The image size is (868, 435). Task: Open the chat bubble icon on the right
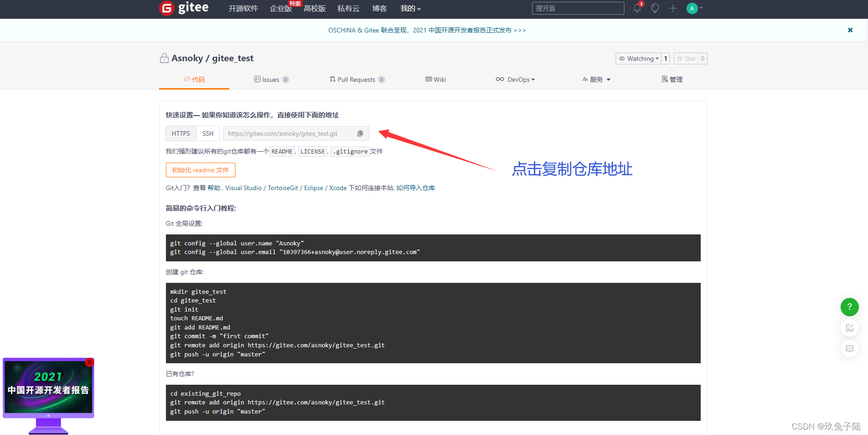(850, 349)
